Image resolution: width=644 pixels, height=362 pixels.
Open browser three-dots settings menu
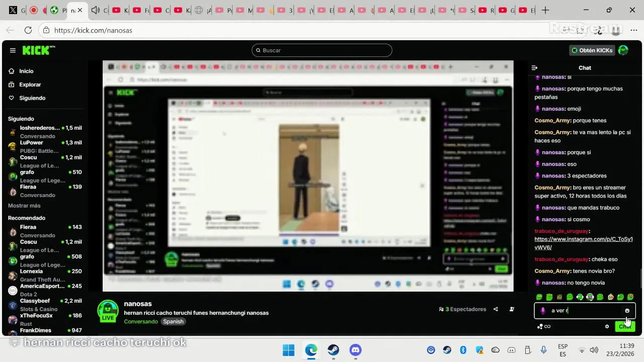tap(633, 30)
